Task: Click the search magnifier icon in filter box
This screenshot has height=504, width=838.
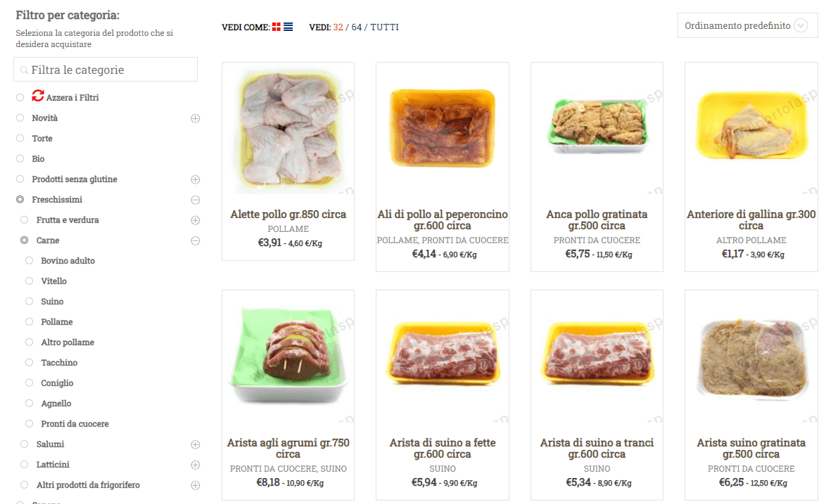Action: tap(25, 70)
